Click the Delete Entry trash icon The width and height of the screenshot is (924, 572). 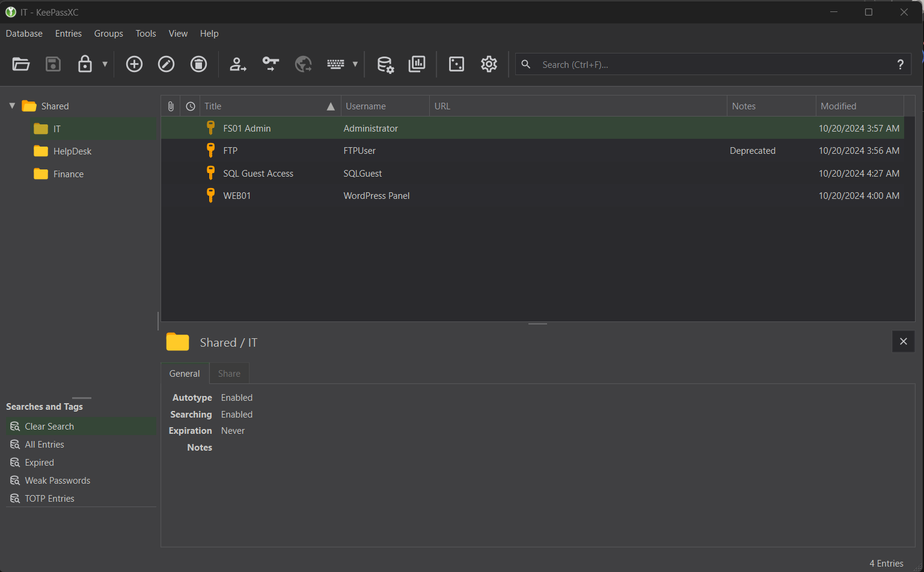(x=198, y=64)
